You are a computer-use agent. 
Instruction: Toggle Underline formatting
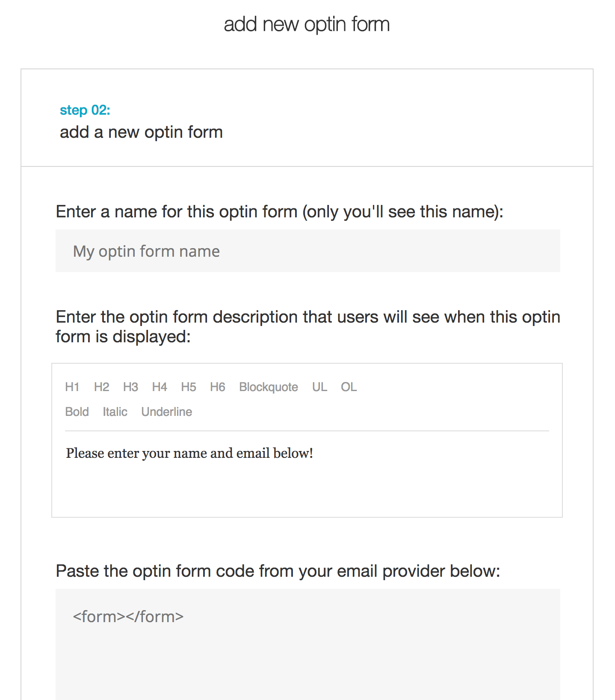[x=167, y=412]
